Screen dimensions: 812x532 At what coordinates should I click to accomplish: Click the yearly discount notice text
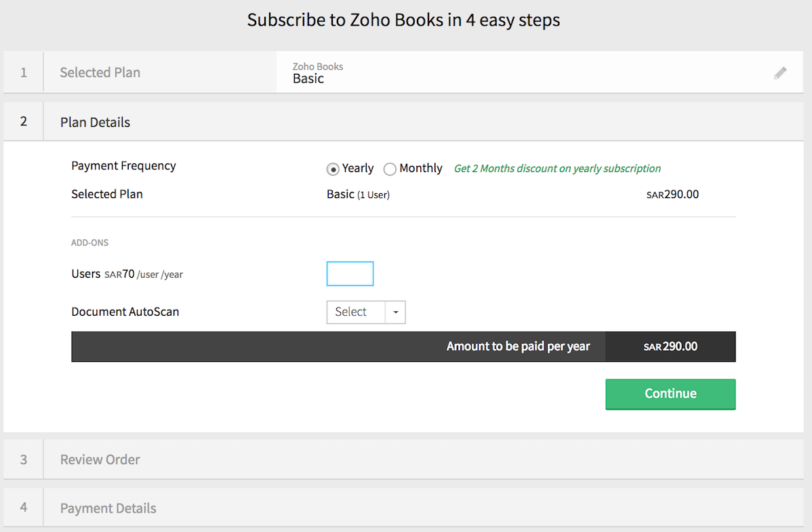(557, 168)
